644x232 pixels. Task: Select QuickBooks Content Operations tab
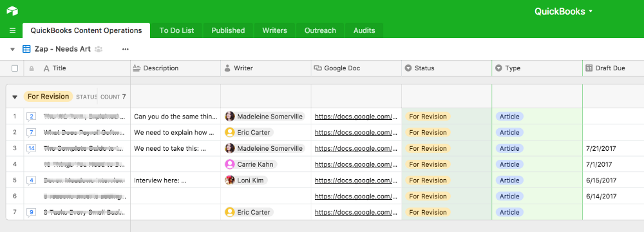click(x=86, y=30)
